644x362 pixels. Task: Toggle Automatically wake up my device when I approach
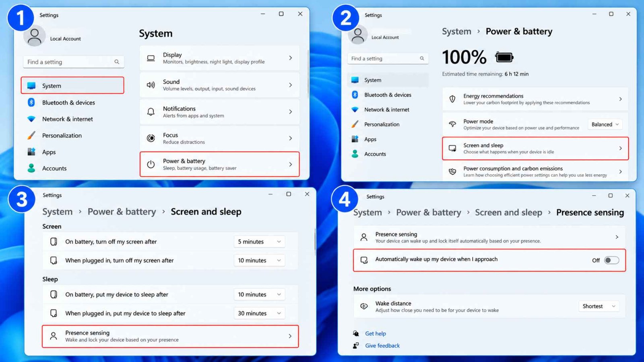coord(611,260)
